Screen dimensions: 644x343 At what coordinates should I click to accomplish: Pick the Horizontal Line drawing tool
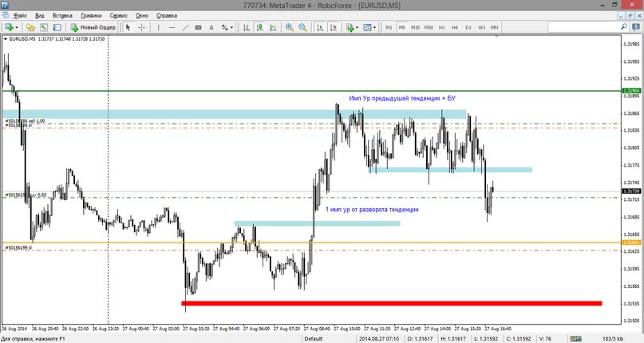coord(172,27)
